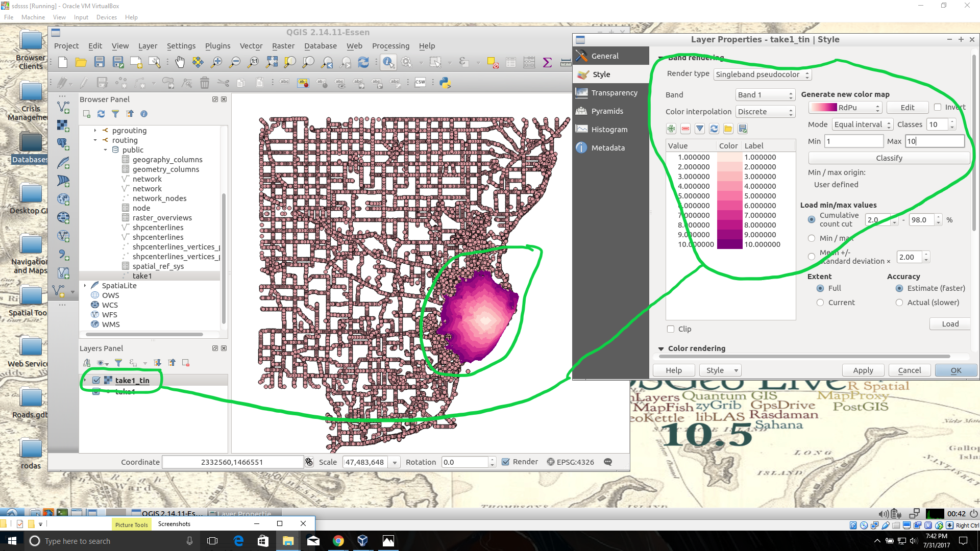
Task: Open the Raster menu
Action: coord(283,46)
